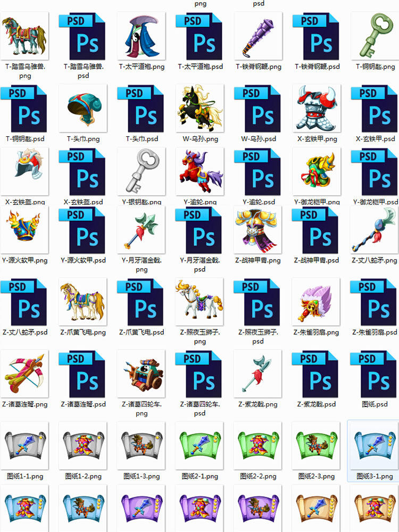
Task: Select the Z-紫龙戟.png halberd thumbnail
Action: click(258, 374)
